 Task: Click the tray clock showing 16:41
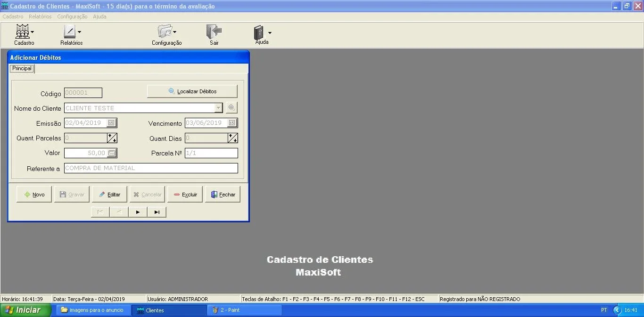click(631, 310)
